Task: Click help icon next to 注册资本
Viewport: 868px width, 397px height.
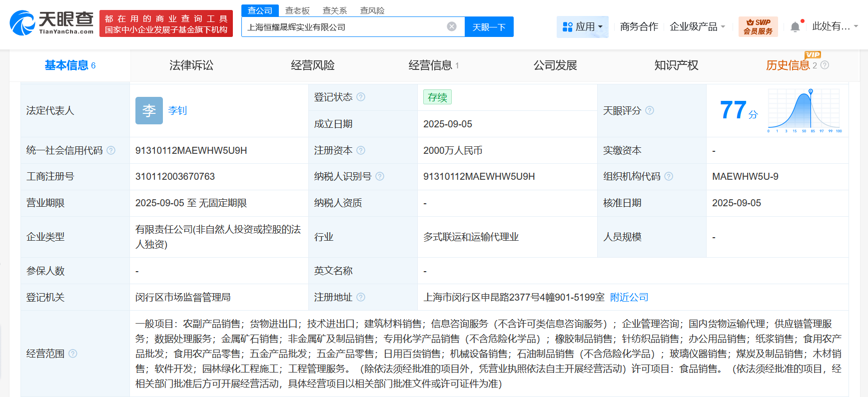Action: (x=361, y=150)
